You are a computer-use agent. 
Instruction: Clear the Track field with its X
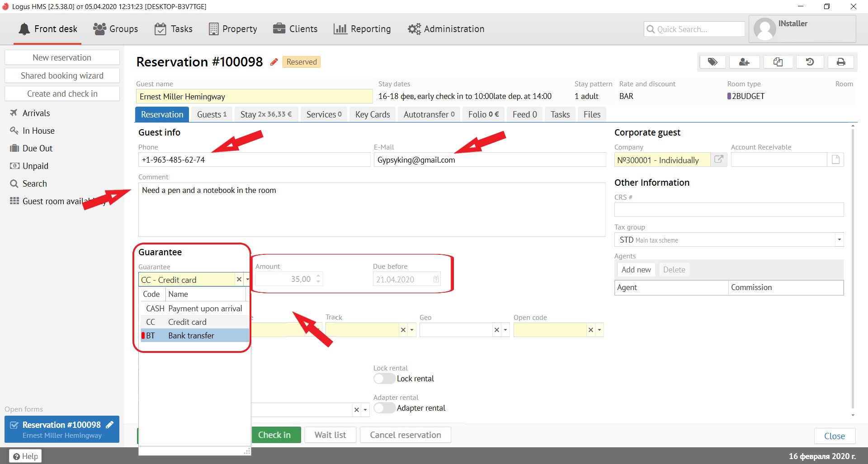[x=403, y=330]
